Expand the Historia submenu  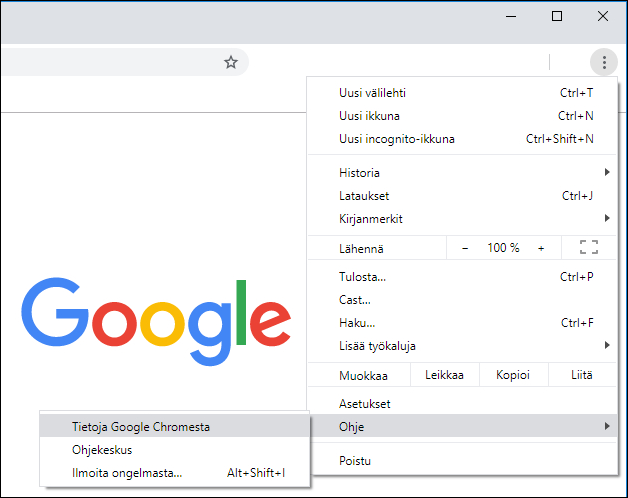pos(463,173)
